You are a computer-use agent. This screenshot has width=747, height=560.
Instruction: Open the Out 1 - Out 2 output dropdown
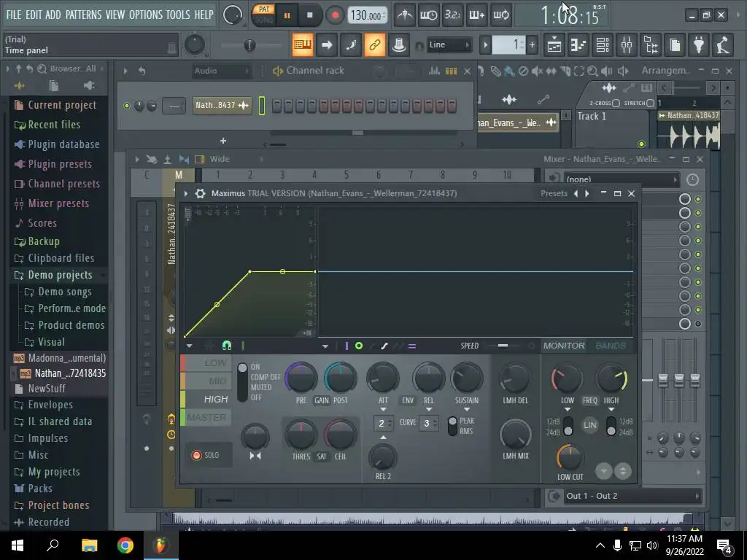(632, 496)
